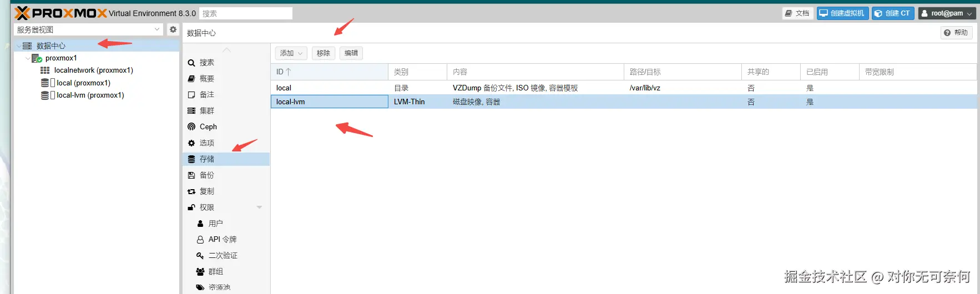The image size is (980, 294).
Task: Sort by the Shared column header
Action: point(771,72)
